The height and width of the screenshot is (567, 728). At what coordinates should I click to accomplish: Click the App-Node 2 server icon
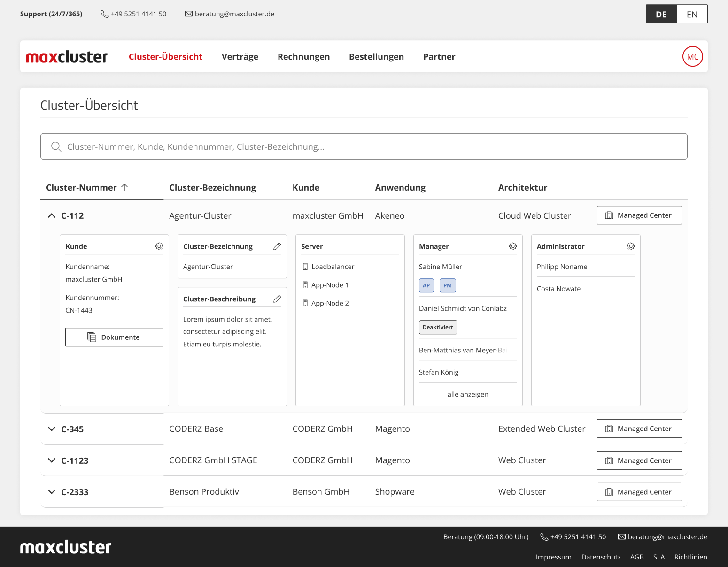click(x=305, y=303)
